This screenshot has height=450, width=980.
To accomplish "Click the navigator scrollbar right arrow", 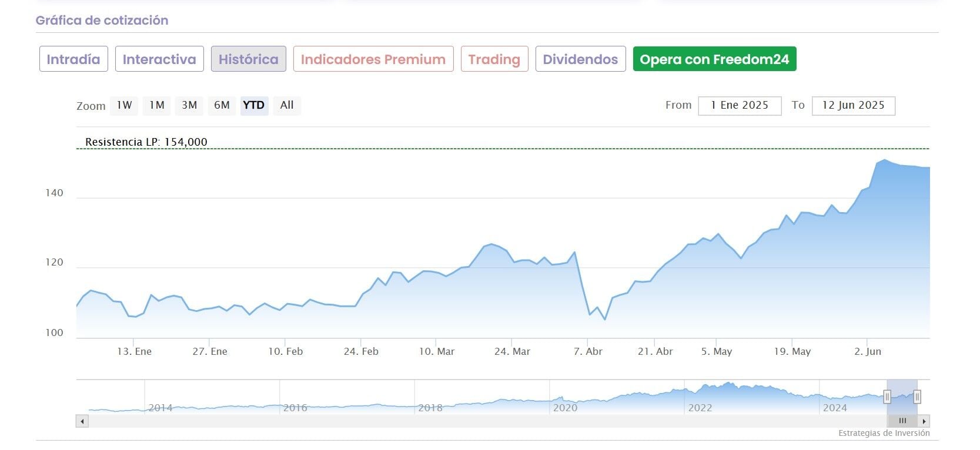I will point(924,421).
